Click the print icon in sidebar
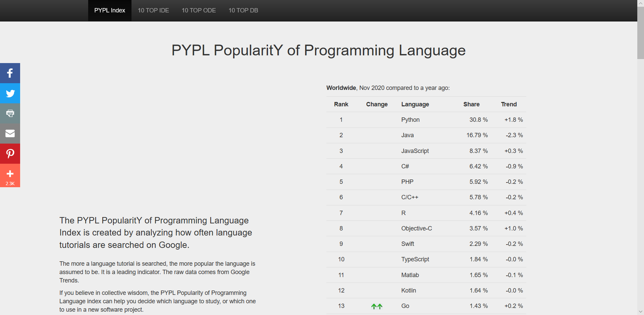644x315 pixels. pyautogui.click(x=10, y=113)
